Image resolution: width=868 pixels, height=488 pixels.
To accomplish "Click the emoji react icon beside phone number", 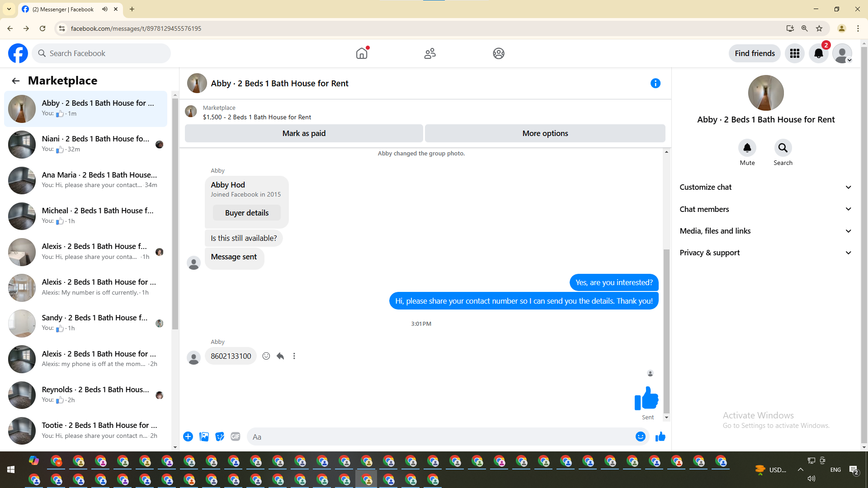I will tap(266, 356).
